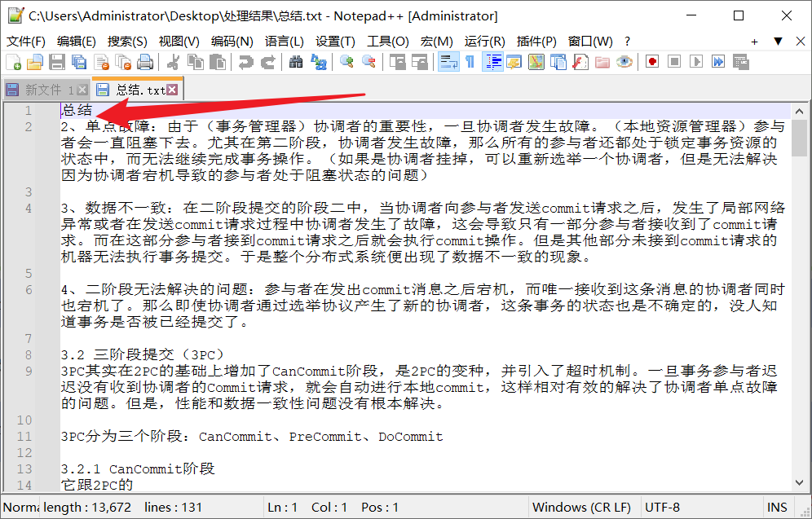Screen dimensions: 812x519
Task: Open the 语言(L) menu
Action: (285, 42)
